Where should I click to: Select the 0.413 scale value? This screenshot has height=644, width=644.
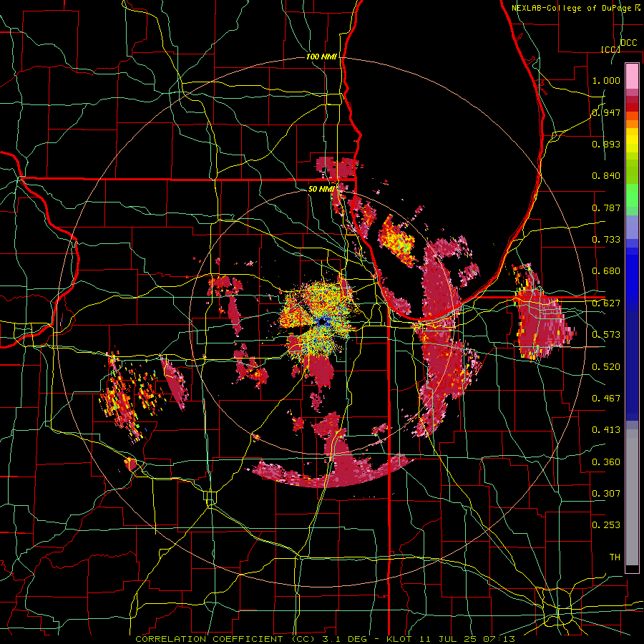606,430
